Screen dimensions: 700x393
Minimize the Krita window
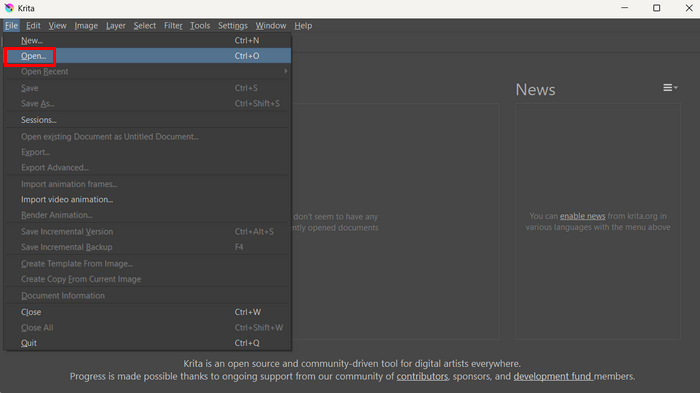[x=625, y=8]
